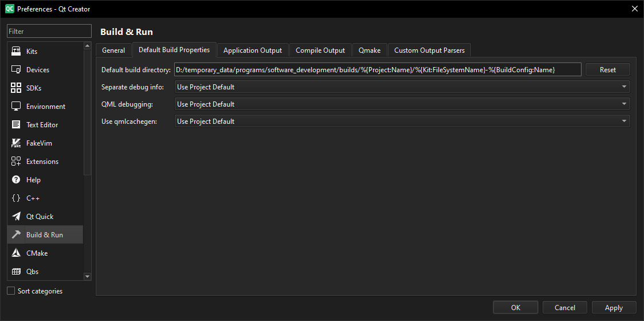Image resolution: width=644 pixels, height=321 pixels.
Task: Click the Qt Quick paper plane icon
Action: pyautogui.click(x=16, y=217)
